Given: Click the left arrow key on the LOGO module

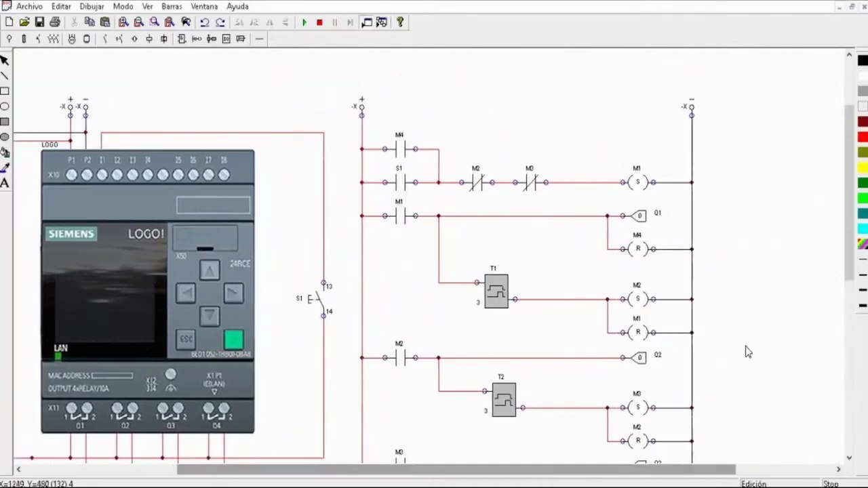Looking at the screenshot, I should tap(186, 293).
